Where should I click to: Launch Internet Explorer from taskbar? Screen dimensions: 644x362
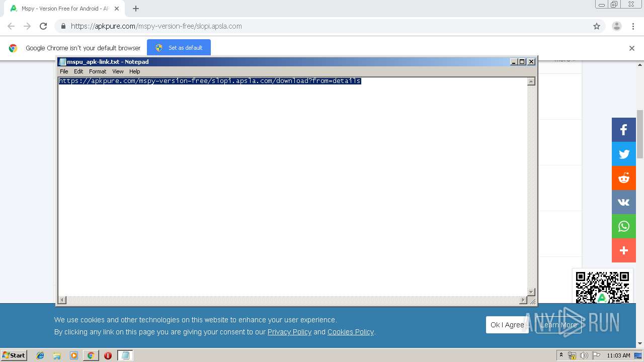point(40,355)
